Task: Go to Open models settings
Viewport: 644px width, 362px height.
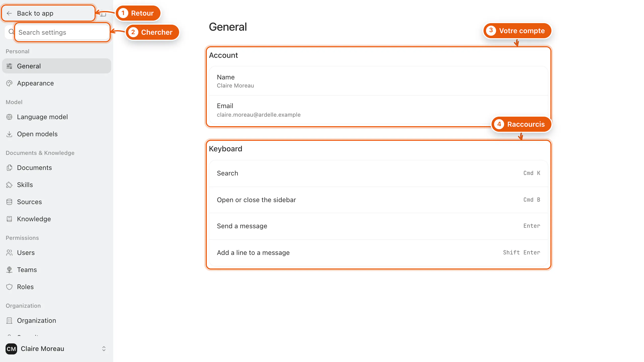Action: [57, 134]
